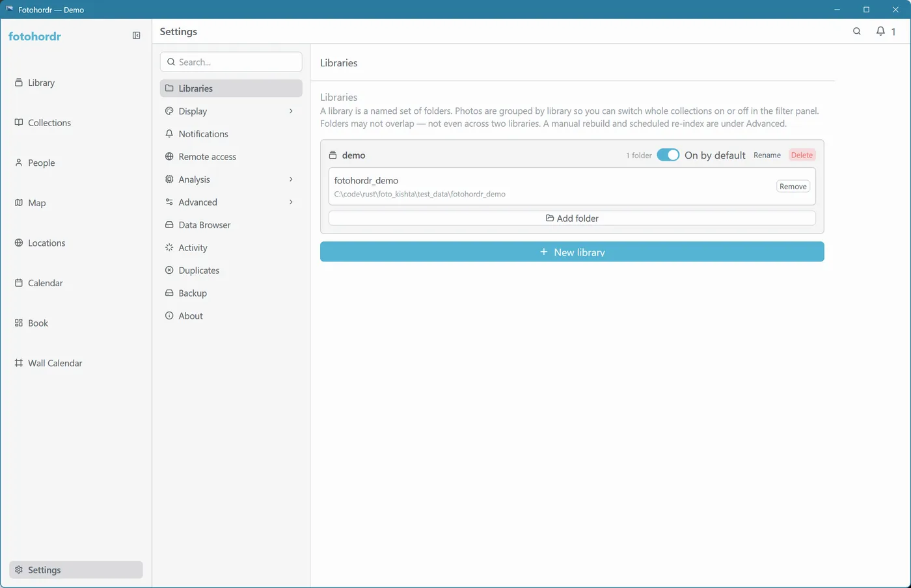911x588 pixels.
Task: Create a New library
Action: 572,252
